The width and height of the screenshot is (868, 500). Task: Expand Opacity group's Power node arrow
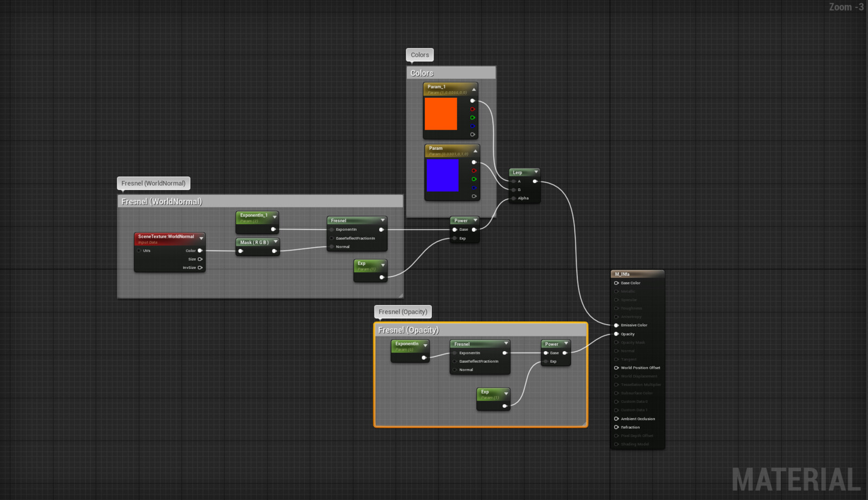click(x=566, y=344)
